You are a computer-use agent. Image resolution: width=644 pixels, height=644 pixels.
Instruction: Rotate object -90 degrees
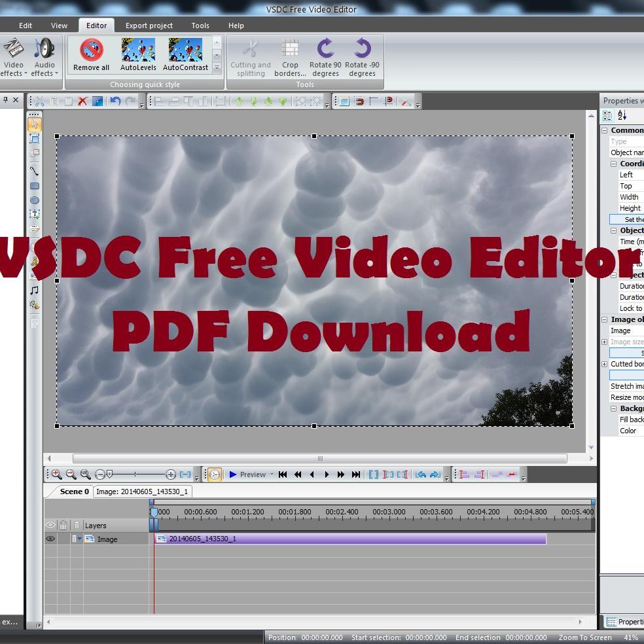pyautogui.click(x=362, y=58)
